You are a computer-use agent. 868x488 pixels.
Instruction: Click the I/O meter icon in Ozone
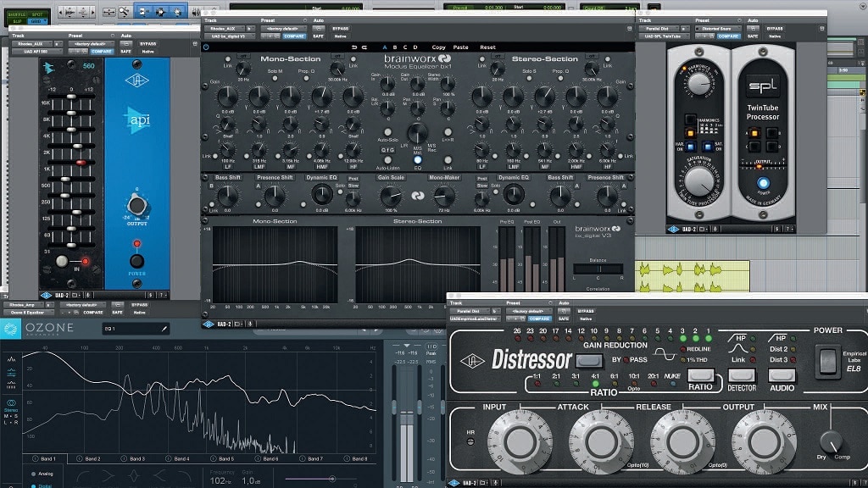(431, 347)
